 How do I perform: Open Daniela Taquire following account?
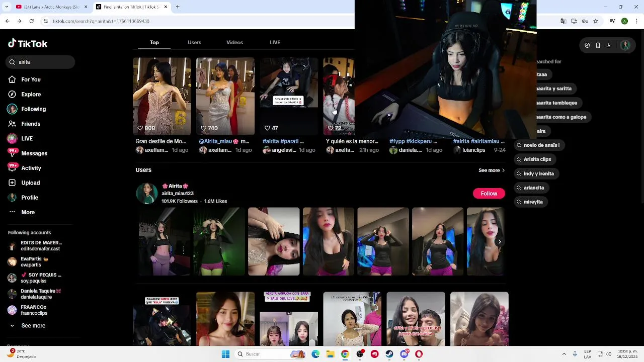(34, 294)
